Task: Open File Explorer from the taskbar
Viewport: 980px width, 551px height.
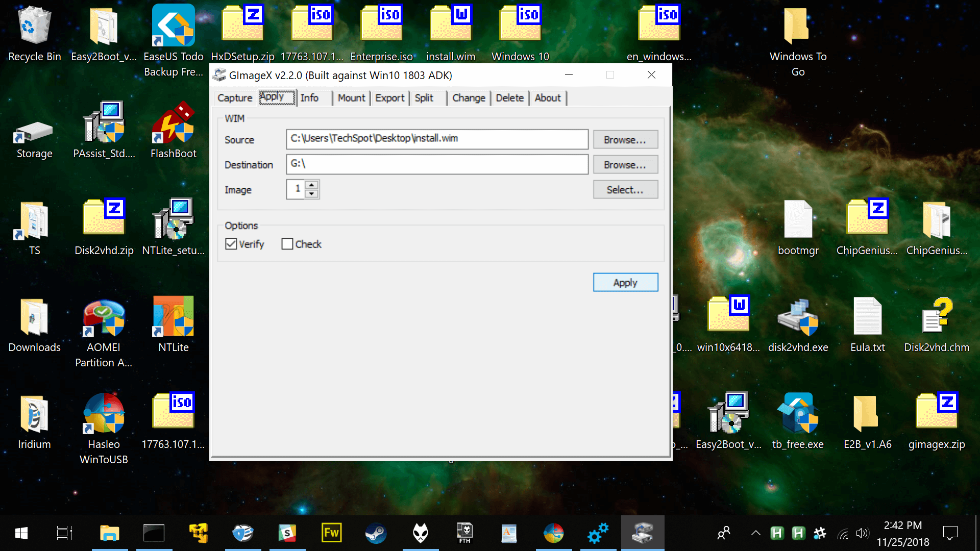Action: (x=109, y=533)
